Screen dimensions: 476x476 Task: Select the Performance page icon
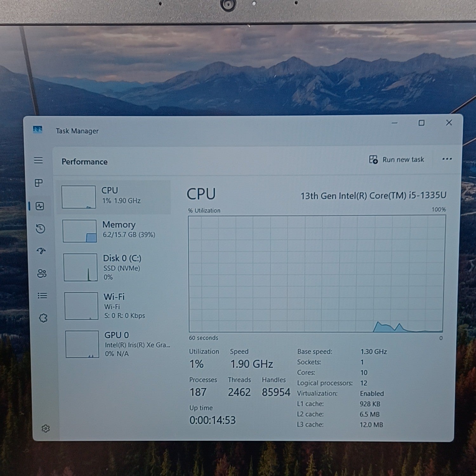pyautogui.click(x=40, y=206)
